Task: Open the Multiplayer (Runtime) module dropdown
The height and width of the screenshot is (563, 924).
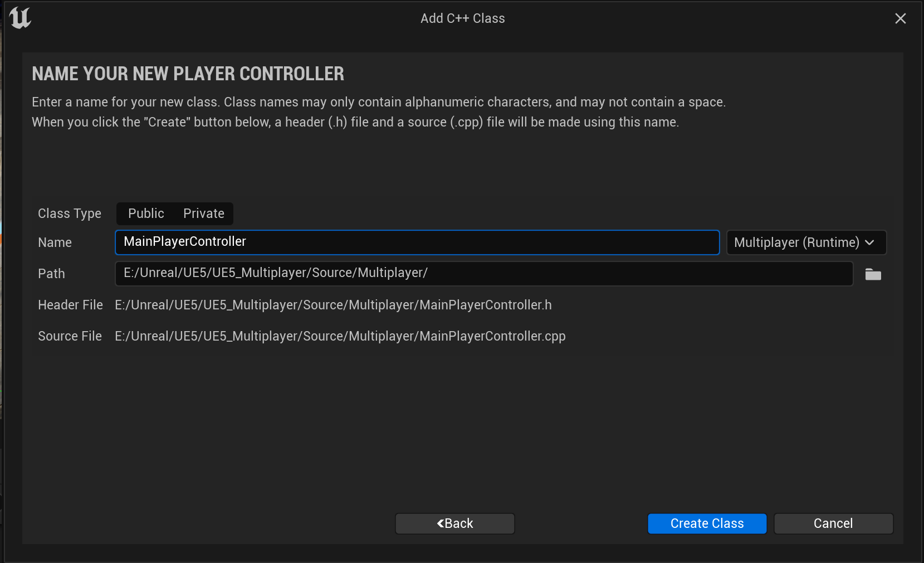Action: click(806, 242)
